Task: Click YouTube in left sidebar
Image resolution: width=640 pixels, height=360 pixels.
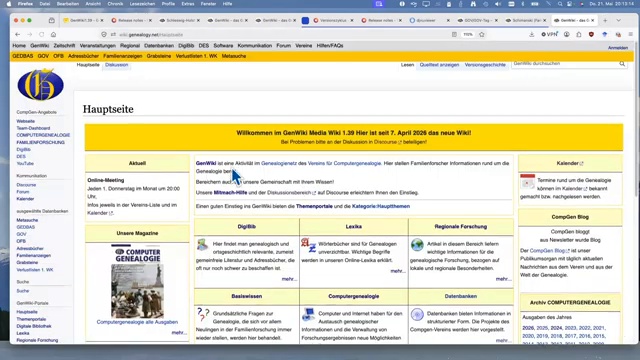Action: coord(25,164)
